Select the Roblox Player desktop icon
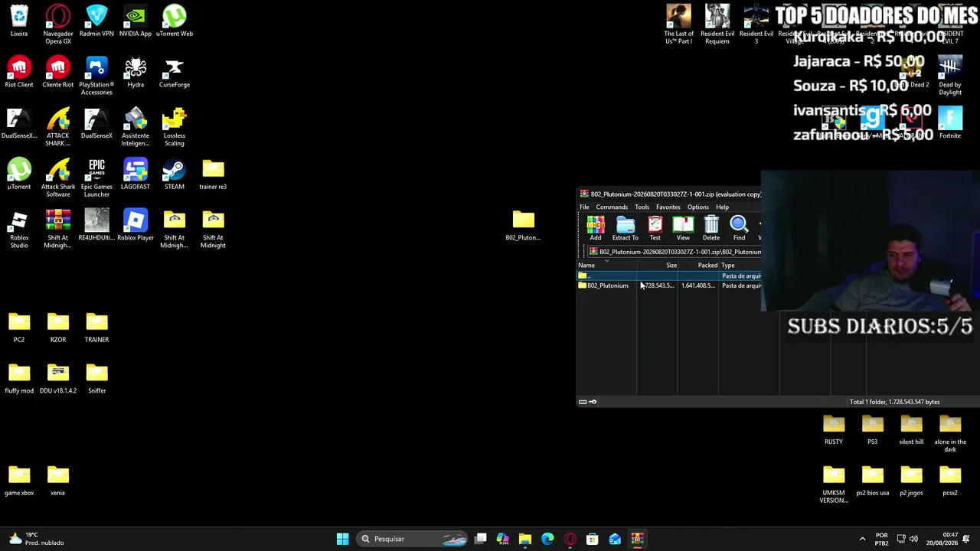The image size is (980, 551). 136,226
